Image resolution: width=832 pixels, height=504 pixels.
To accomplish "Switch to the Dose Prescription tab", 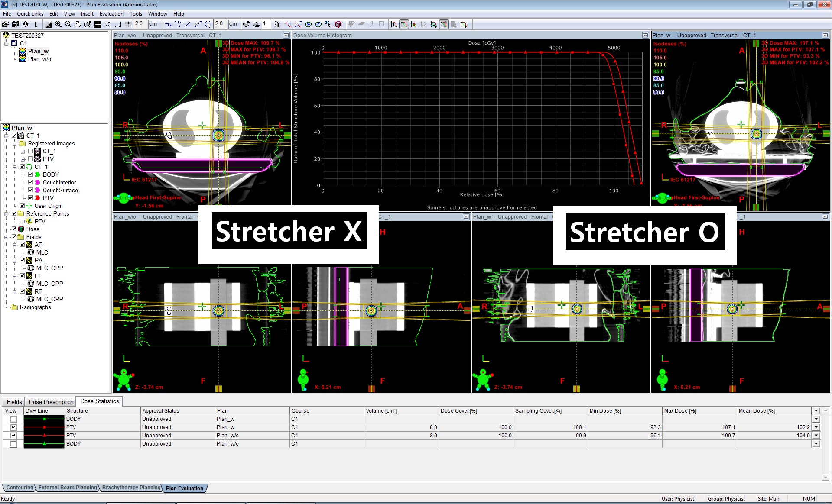I will point(51,402).
